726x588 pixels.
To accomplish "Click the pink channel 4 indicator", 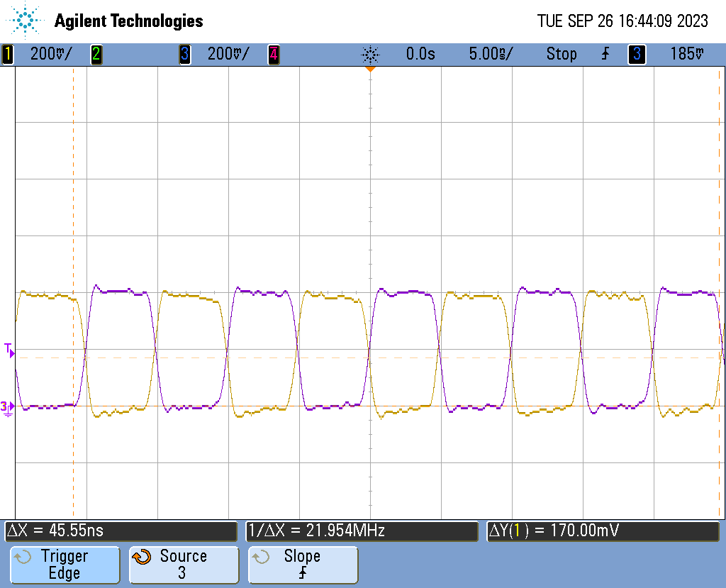I will [x=274, y=54].
